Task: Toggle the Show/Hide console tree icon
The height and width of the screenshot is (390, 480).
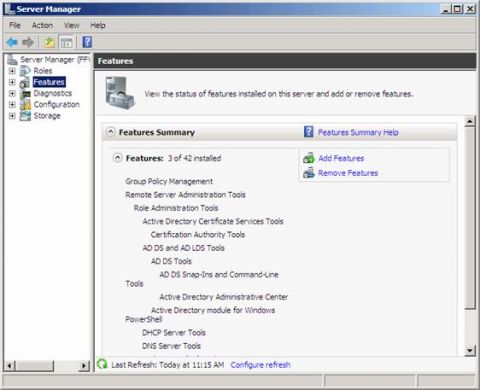Action: click(x=67, y=43)
